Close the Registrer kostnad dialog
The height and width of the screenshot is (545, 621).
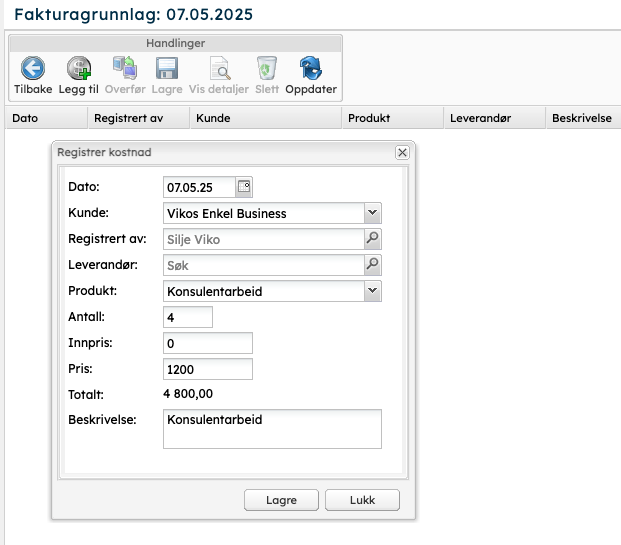tap(402, 152)
